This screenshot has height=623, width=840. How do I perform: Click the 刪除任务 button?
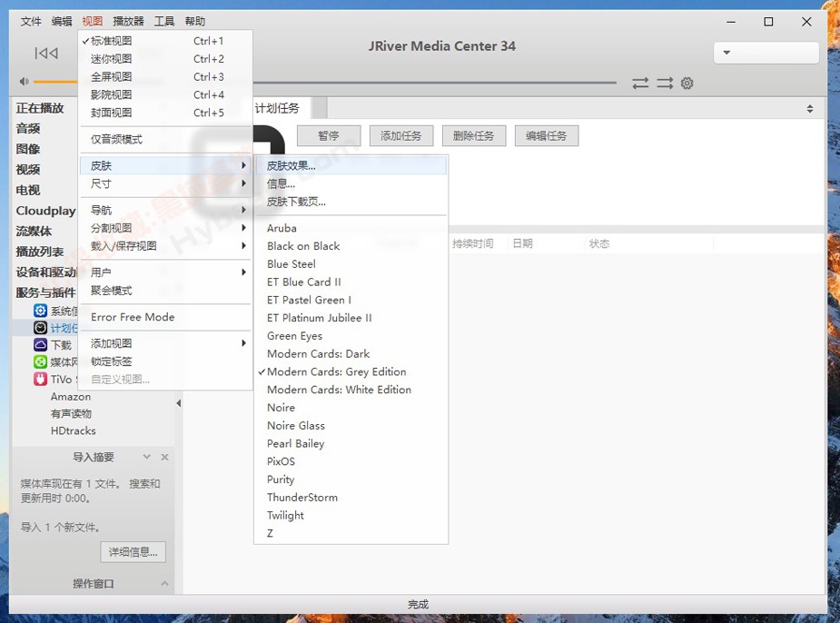tap(473, 136)
